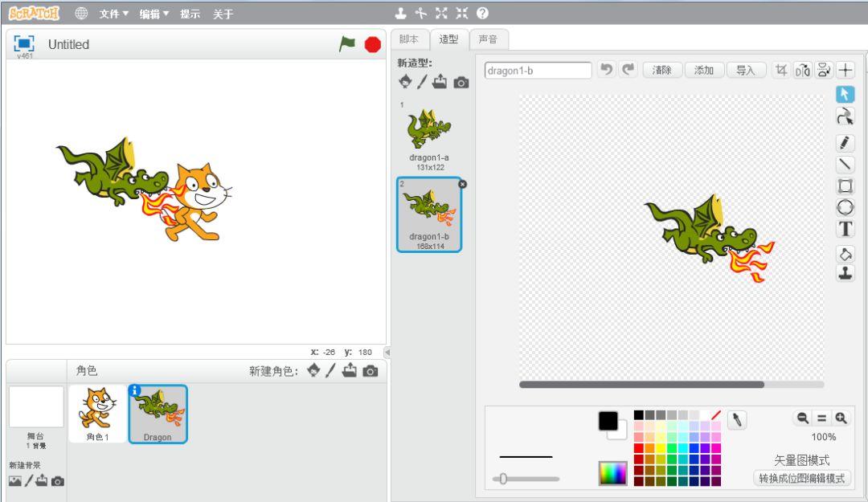Upload a sprite from file

350,370
